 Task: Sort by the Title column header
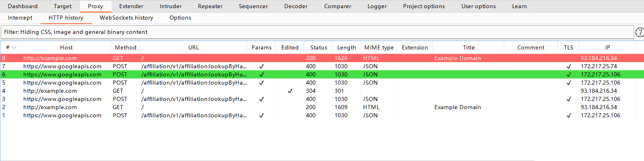point(469,47)
